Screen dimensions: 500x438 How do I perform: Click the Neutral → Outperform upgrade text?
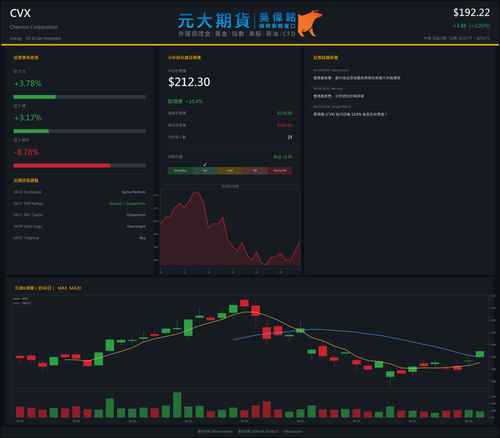(128, 204)
